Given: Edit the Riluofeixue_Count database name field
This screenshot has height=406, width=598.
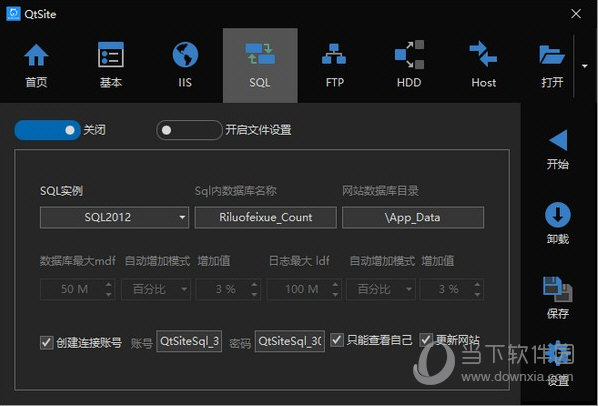Looking at the screenshot, I should click(x=265, y=218).
